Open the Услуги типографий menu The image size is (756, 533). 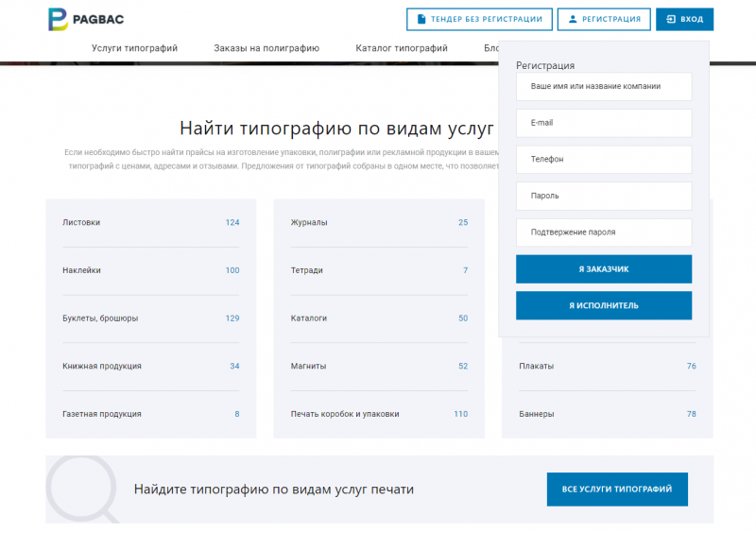click(134, 48)
